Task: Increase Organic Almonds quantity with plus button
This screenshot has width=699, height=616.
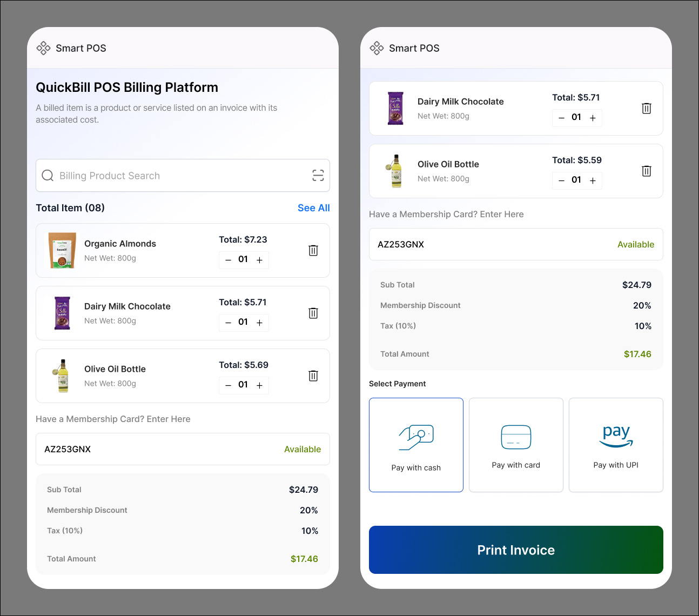Action: coord(259,260)
